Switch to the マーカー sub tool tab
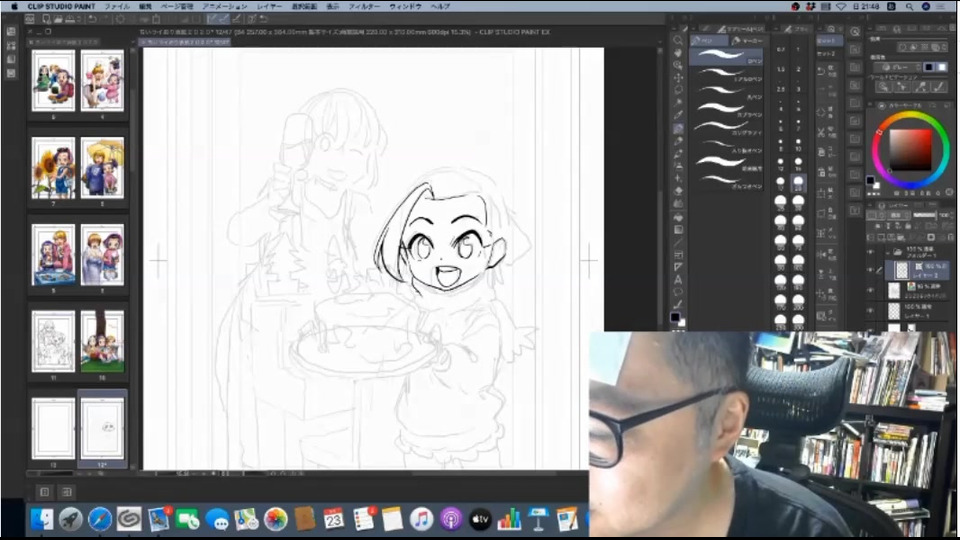This screenshot has height=540, width=960. point(749,40)
